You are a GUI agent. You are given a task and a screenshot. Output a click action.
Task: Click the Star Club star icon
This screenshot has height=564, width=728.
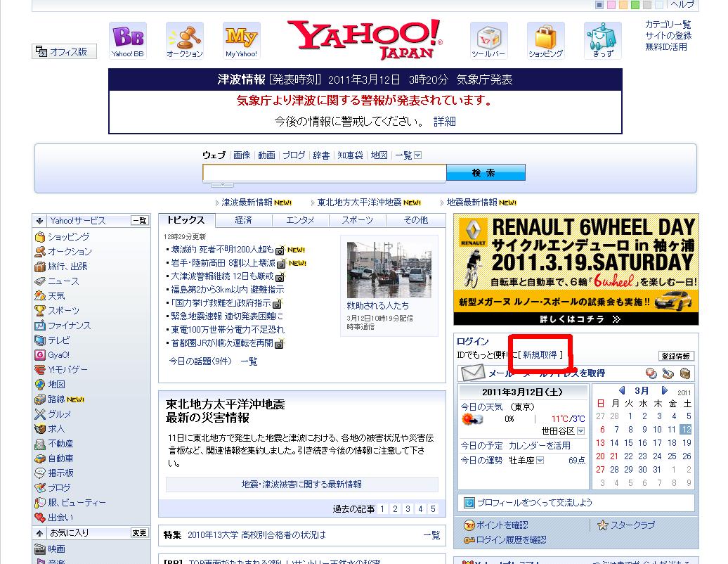coord(603,525)
